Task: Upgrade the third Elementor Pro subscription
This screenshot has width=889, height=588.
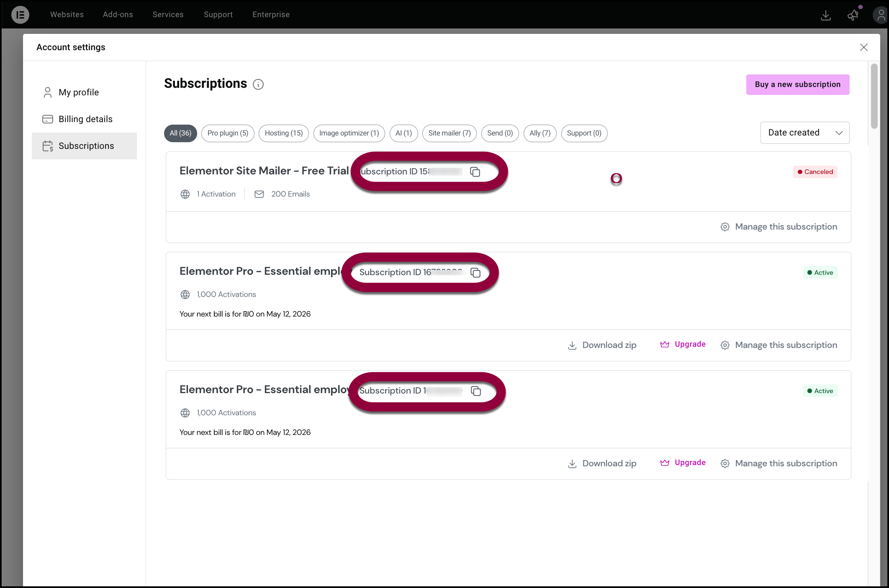Action: pyautogui.click(x=683, y=463)
